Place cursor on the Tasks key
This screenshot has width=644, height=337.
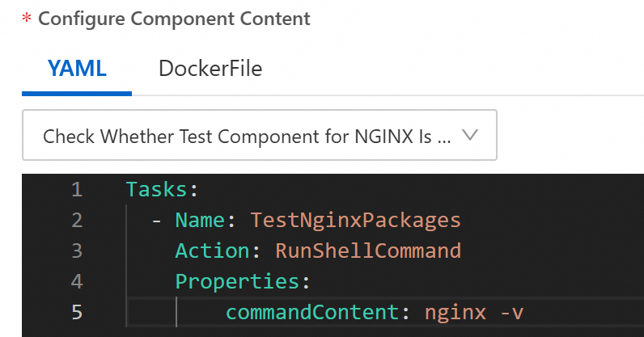(157, 190)
